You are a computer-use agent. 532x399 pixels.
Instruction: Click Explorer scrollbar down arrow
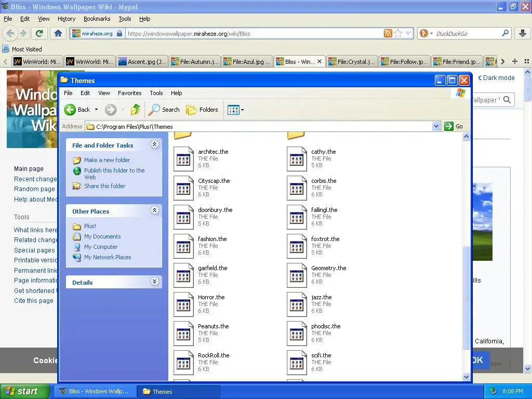466,377
